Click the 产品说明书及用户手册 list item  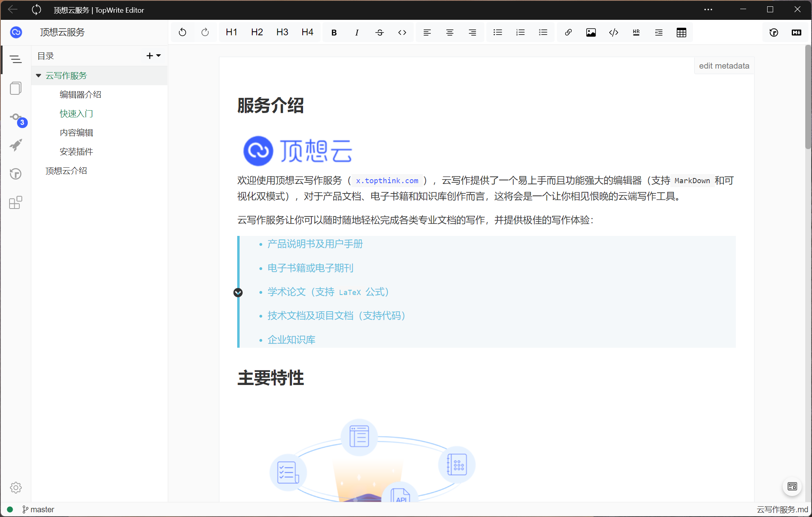tap(315, 244)
